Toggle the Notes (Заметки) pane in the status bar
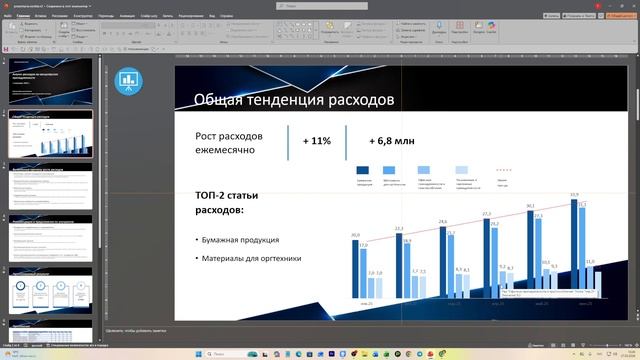The width and height of the screenshot is (640, 360). tap(536, 345)
